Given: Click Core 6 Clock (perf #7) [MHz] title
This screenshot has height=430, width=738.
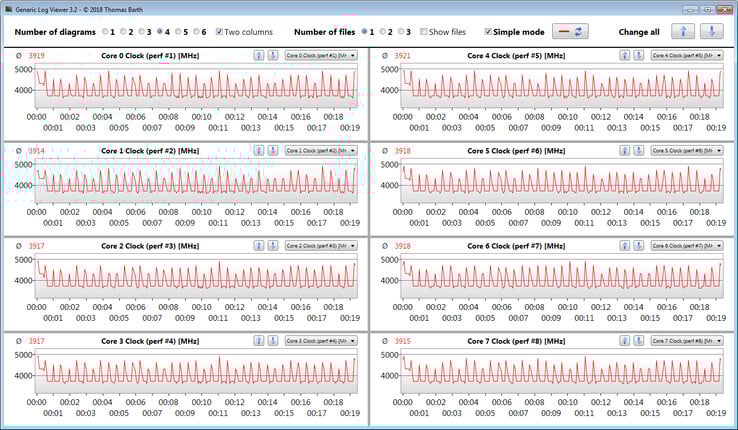Looking at the screenshot, I should pos(516,246).
